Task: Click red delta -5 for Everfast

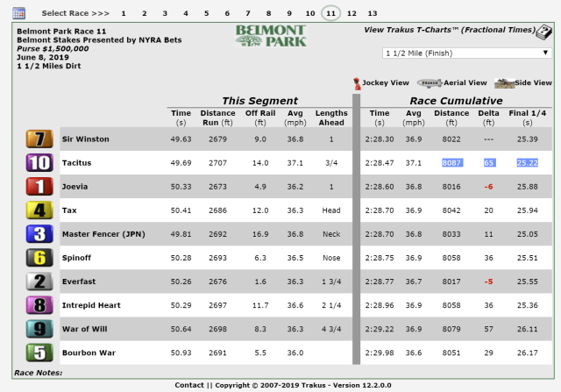Action: [x=489, y=282]
